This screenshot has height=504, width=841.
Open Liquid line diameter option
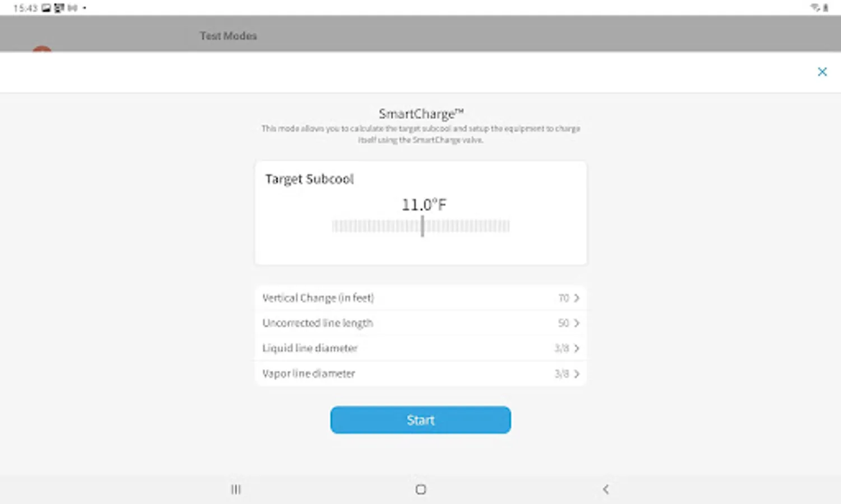click(x=420, y=348)
